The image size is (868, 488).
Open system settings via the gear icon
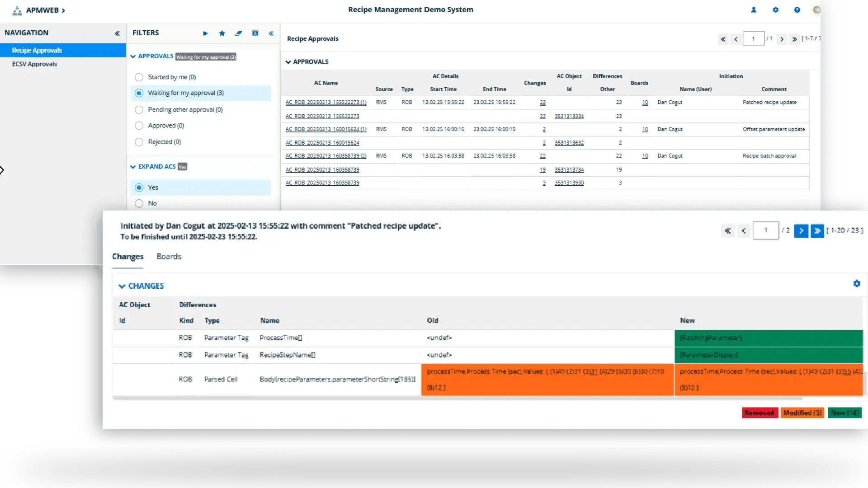point(776,9)
